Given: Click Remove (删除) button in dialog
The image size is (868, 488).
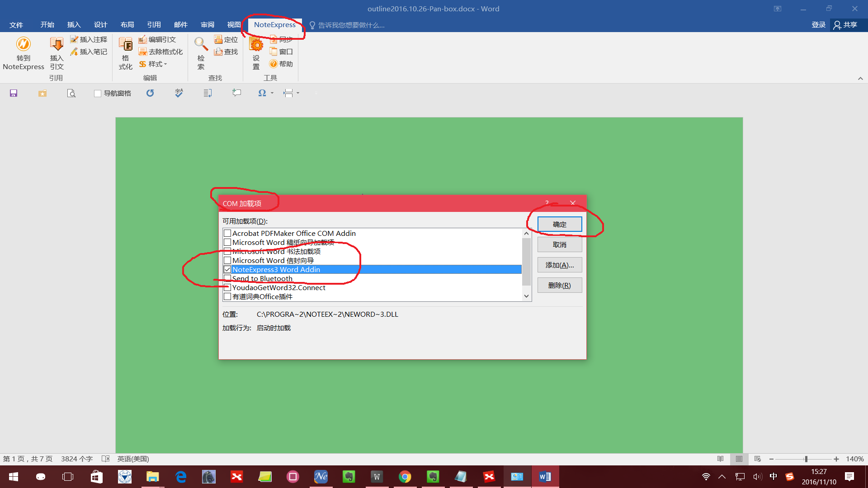Looking at the screenshot, I should click(560, 286).
